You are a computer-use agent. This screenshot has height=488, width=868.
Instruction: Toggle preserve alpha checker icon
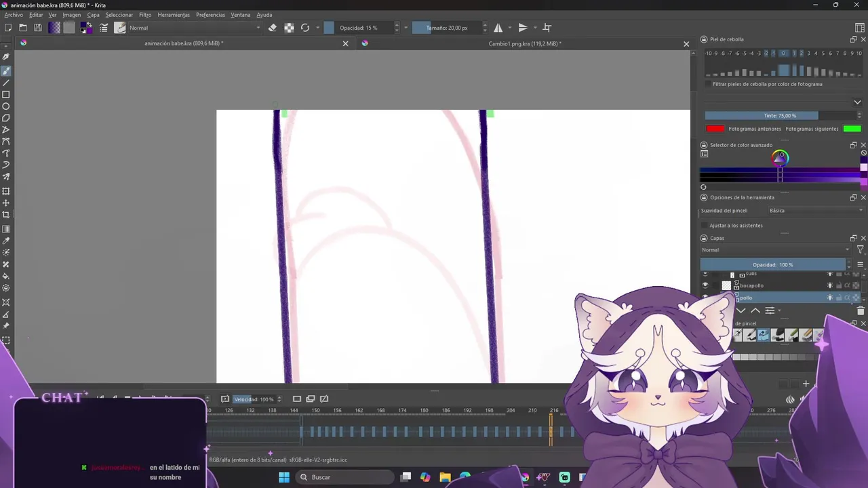[289, 28]
